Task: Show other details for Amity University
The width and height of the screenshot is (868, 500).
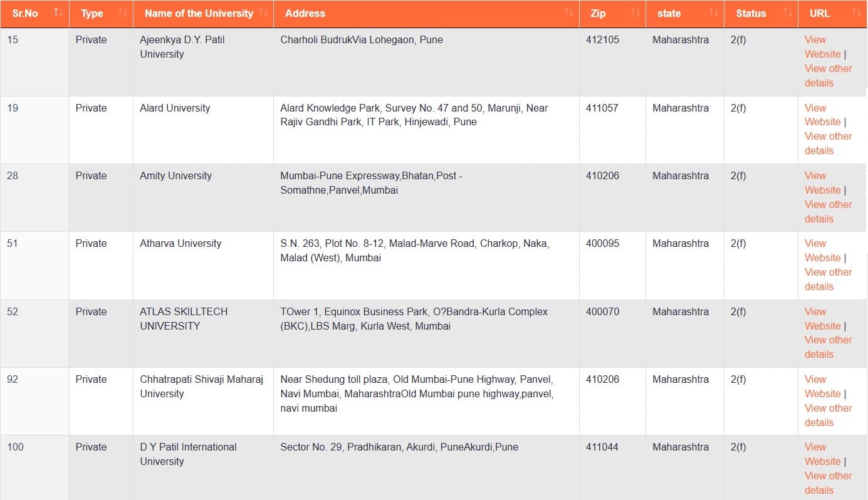Action: [827, 212]
